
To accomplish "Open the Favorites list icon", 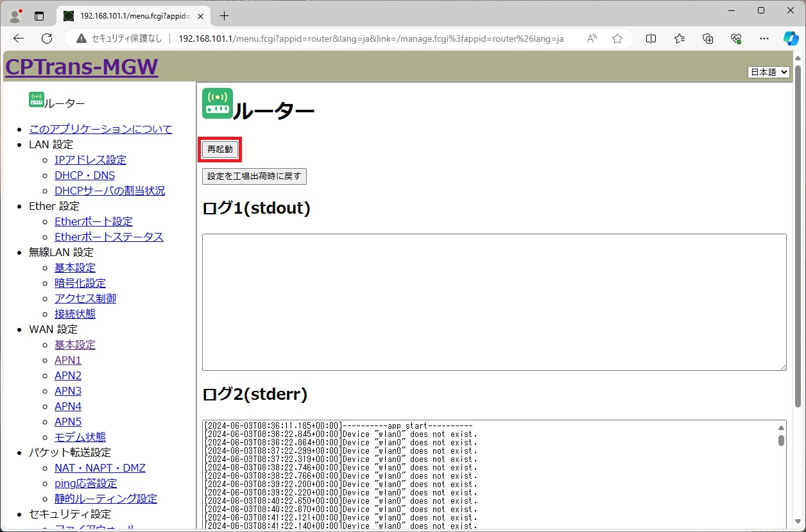I will point(680,39).
